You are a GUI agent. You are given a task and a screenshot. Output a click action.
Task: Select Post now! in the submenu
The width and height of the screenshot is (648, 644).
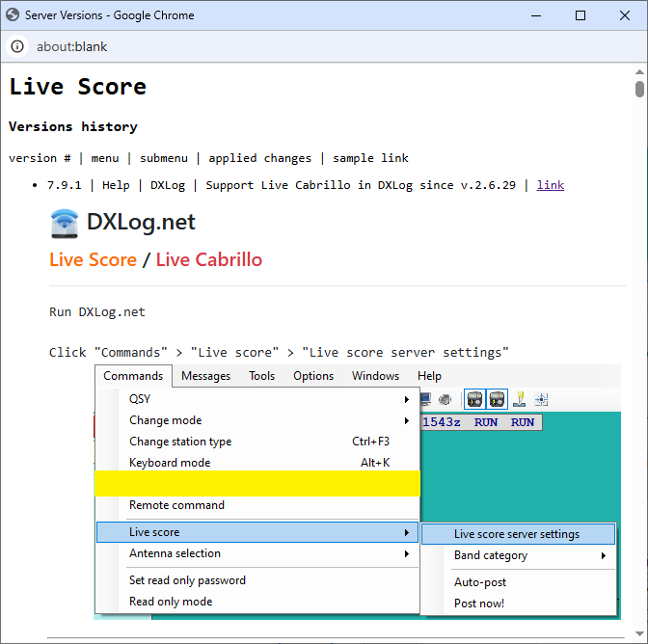(x=518, y=604)
